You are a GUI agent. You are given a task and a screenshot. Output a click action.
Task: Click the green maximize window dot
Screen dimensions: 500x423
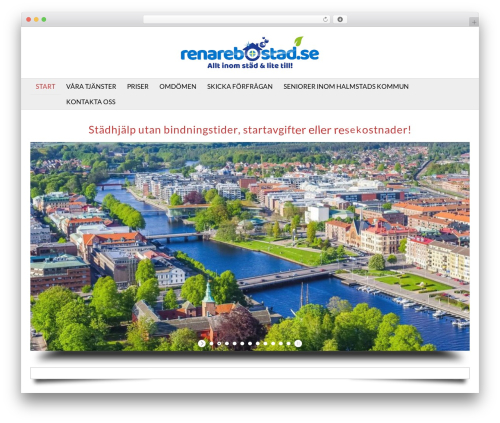[44, 19]
